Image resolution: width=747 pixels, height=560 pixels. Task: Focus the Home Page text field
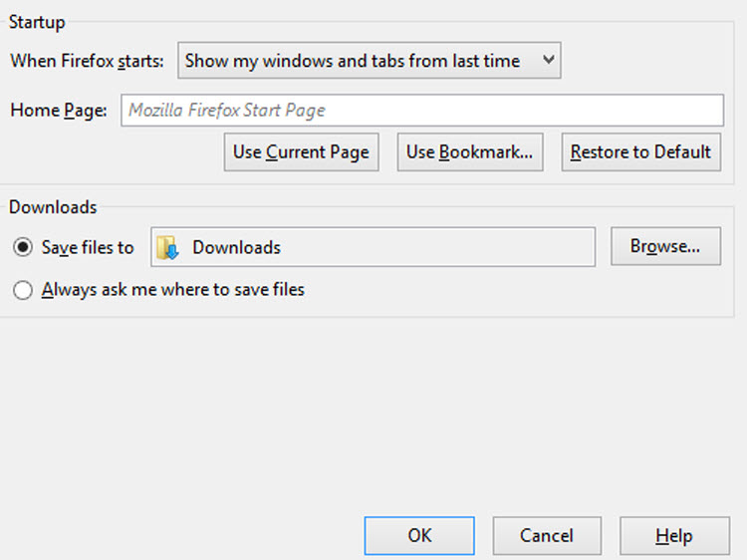pos(422,110)
